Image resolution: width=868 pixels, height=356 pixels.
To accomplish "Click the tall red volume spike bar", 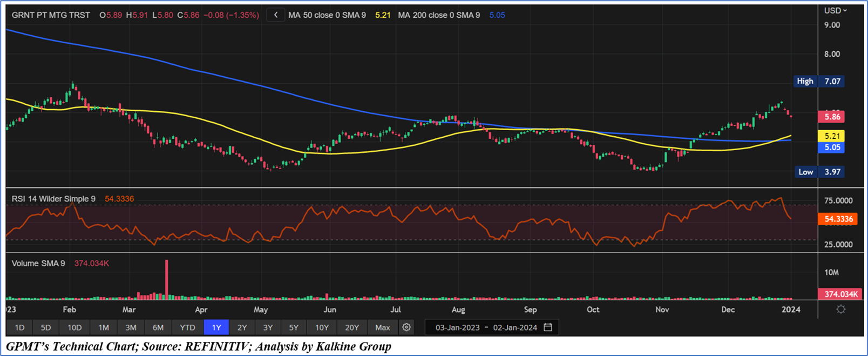I will coord(167,279).
